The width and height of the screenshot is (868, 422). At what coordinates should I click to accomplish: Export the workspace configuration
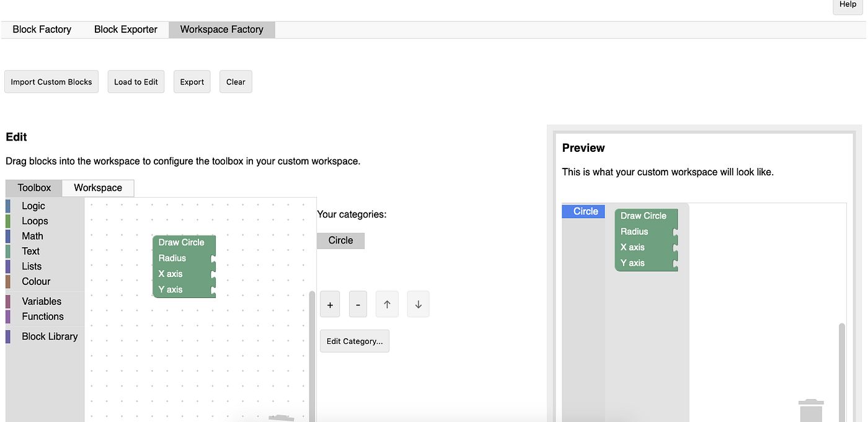click(x=192, y=81)
